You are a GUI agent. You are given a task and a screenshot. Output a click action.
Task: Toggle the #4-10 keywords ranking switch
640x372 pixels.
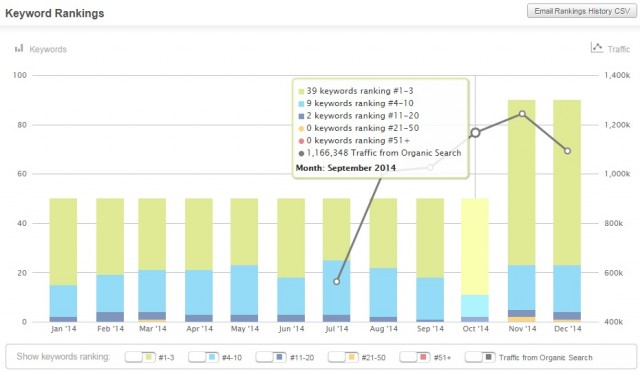(x=203, y=357)
